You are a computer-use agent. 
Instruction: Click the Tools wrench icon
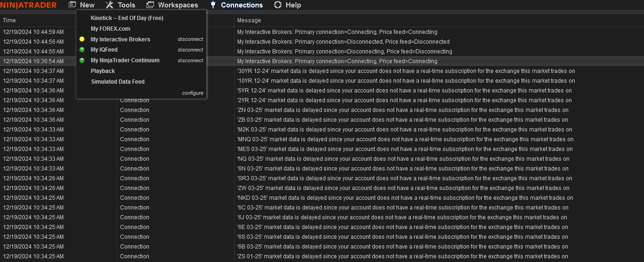[109, 5]
